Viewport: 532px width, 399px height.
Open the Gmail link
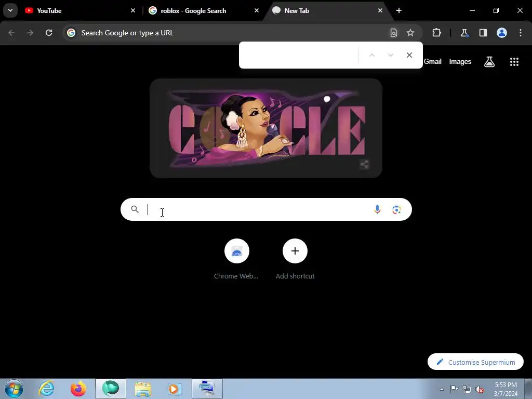click(x=433, y=62)
